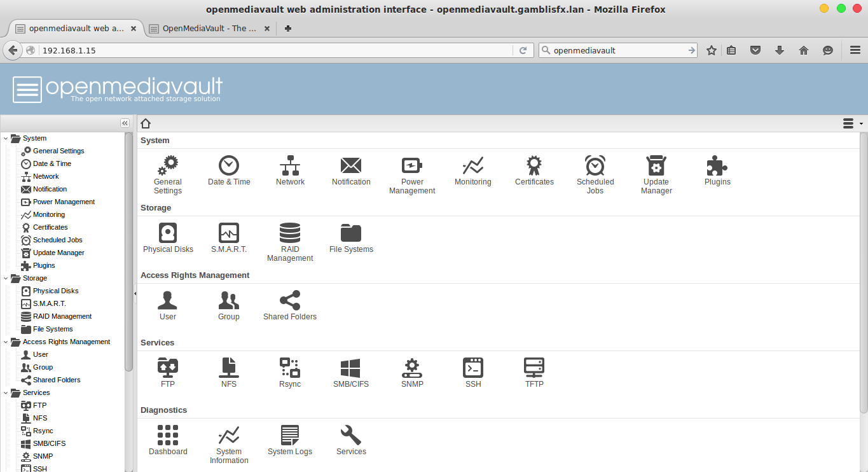Open the S.M.A.R.T. icon in Storage section
The image size is (868, 472).
click(x=228, y=233)
